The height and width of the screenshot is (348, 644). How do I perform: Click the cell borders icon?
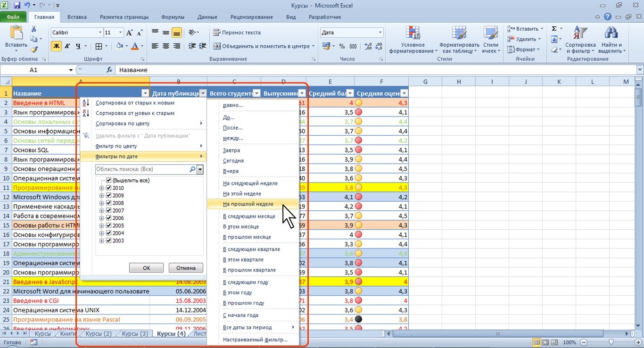click(x=99, y=46)
